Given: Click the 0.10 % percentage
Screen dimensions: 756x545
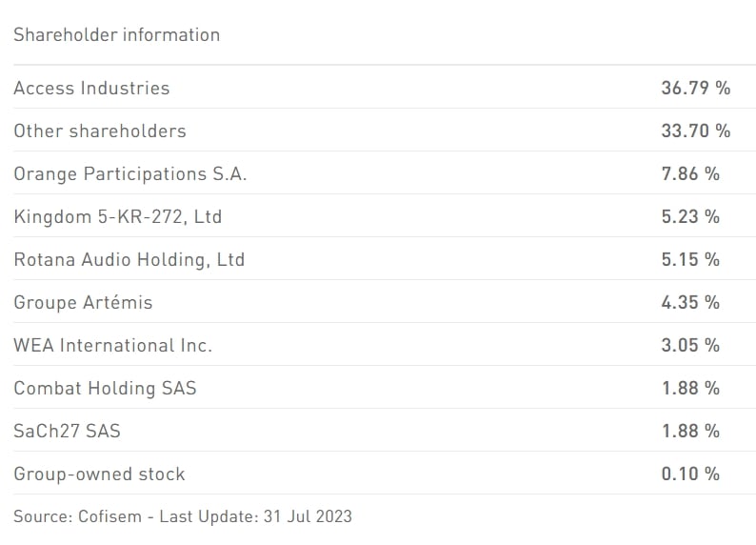Looking at the screenshot, I should tap(690, 474).
